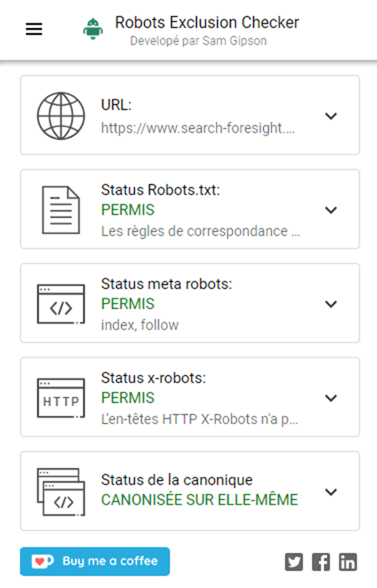Click the index, follow meta value
This screenshot has width=377, height=588.
[140, 325]
